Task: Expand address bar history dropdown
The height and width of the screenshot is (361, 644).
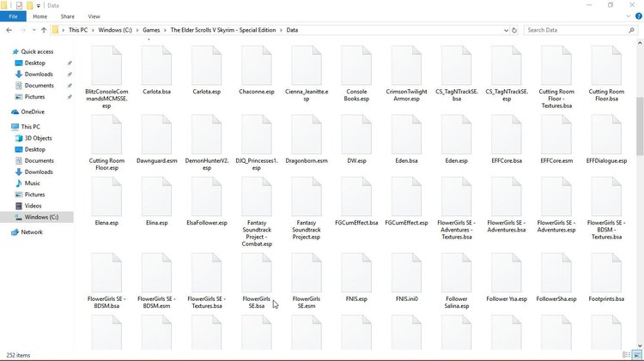Action: (x=506, y=30)
